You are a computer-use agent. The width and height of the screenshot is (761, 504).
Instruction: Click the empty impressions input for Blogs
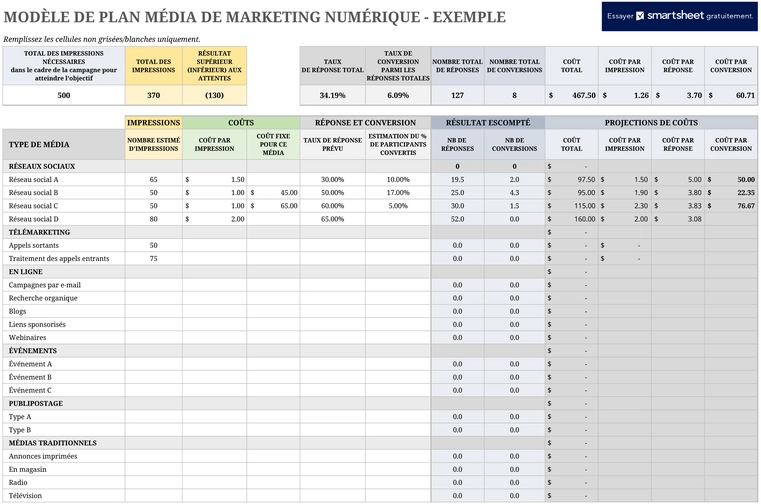[153, 311]
